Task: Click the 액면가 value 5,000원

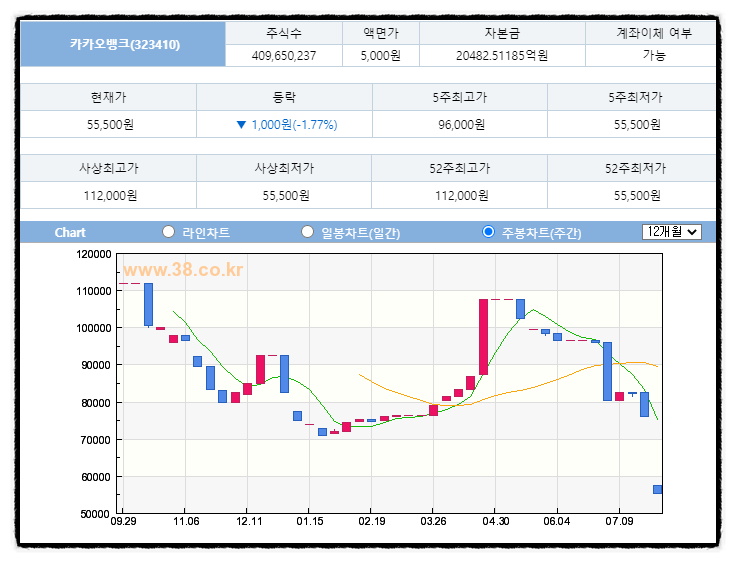Action: [381, 56]
